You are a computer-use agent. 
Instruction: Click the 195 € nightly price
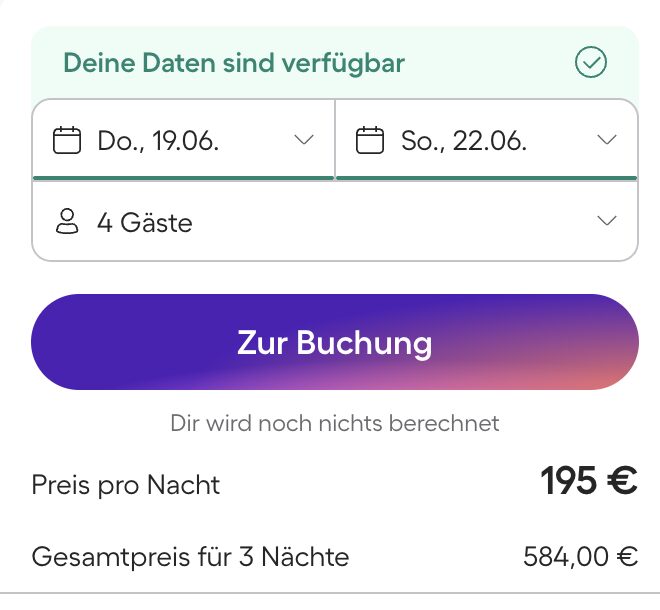click(588, 482)
